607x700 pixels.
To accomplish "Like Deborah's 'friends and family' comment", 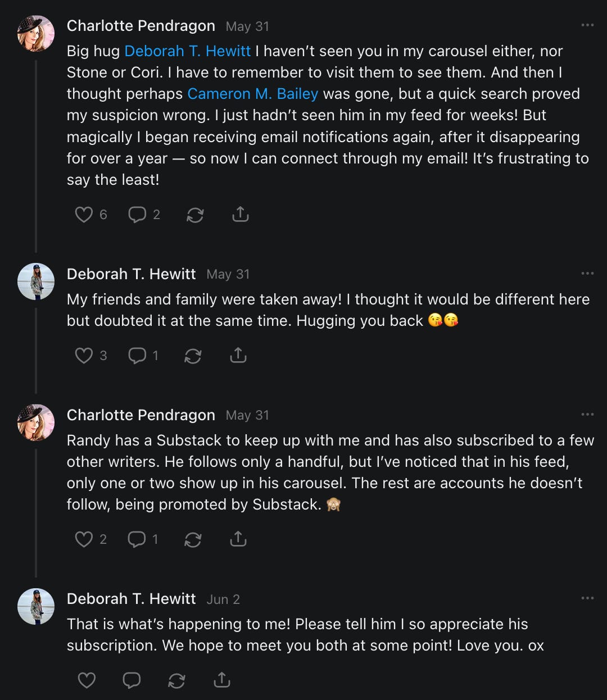I will [x=84, y=356].
